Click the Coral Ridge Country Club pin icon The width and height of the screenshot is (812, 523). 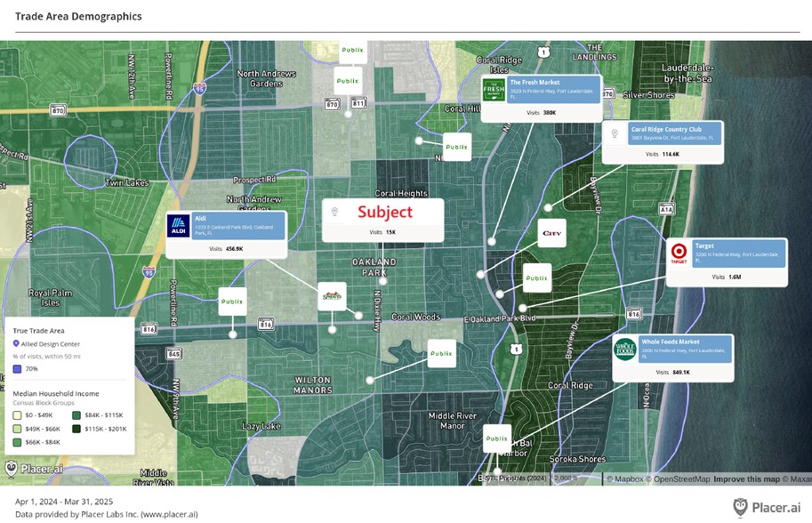coord(614,134)
